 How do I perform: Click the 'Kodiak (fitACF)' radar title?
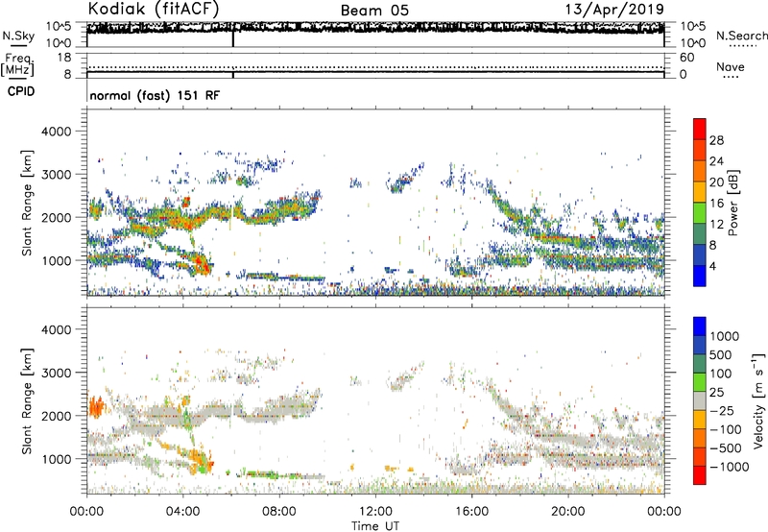[154, 9]
